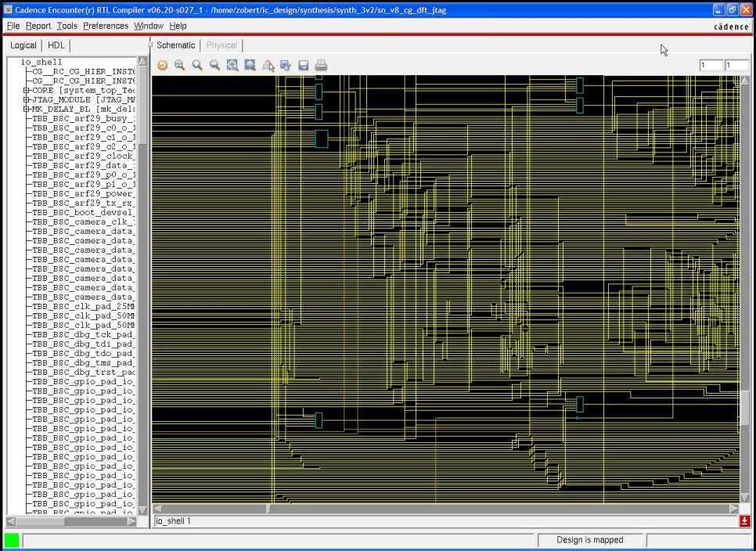This screenshot has height=551, width=756.
Task: Expand the CORE tree node
Action: click(x=27, y=90)
